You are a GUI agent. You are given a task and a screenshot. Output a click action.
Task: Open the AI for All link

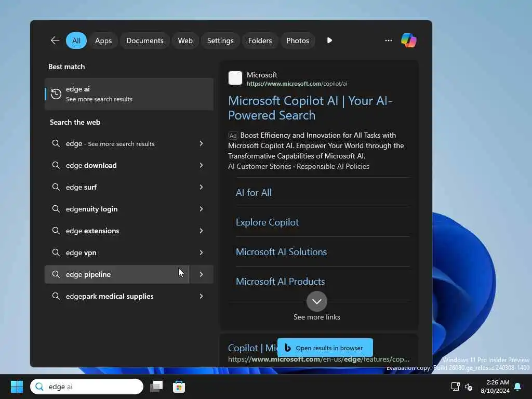pos(254,192)
